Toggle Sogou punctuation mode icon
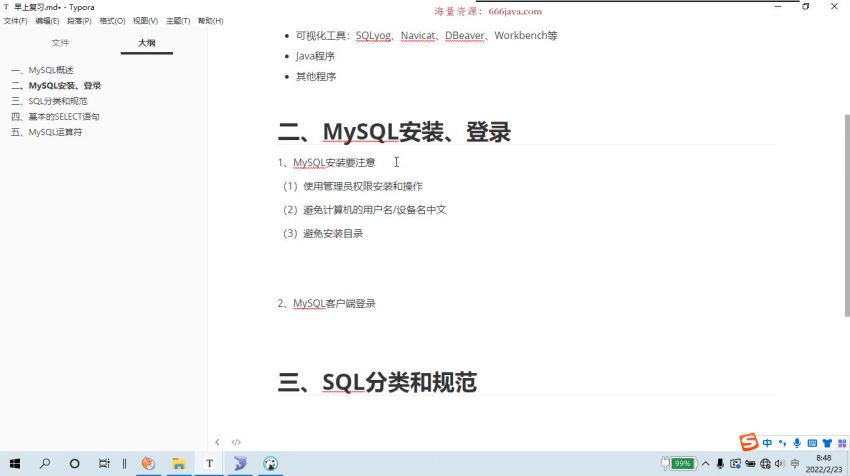The image size is (850, 476). 782,443
